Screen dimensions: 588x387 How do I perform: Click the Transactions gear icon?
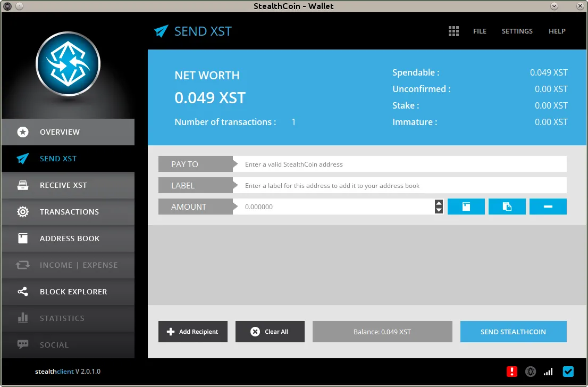[23, 212]
